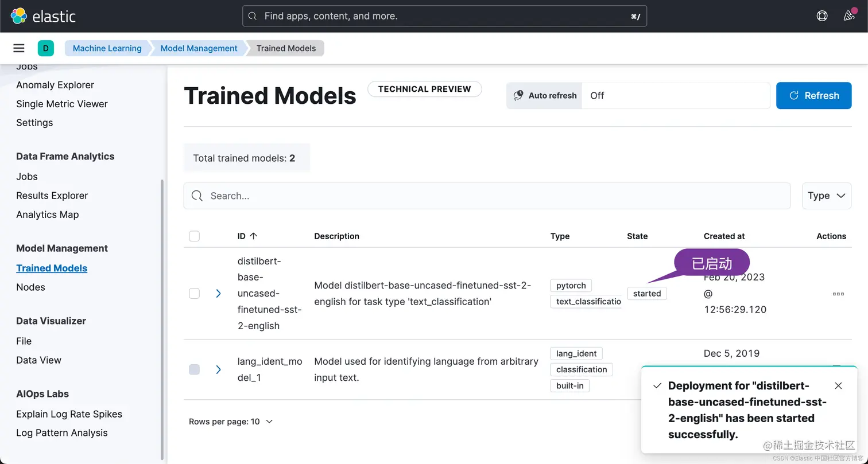Open the Auto refresh Off selector
Image resolution: width=868 pixels, height=464 pixels.
pos(676,95)
